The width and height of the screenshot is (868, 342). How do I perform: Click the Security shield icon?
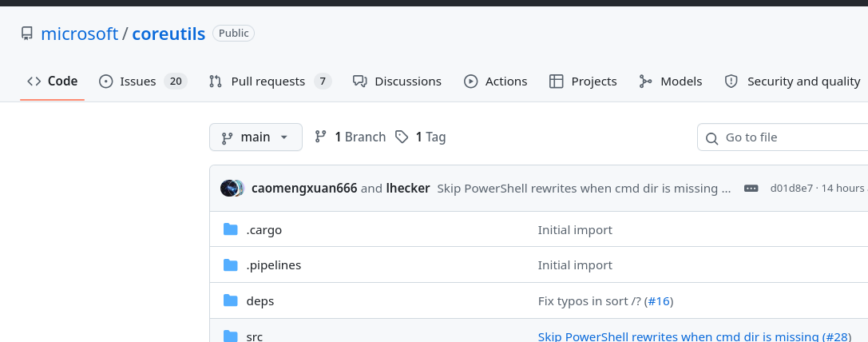tap(731, 82)
